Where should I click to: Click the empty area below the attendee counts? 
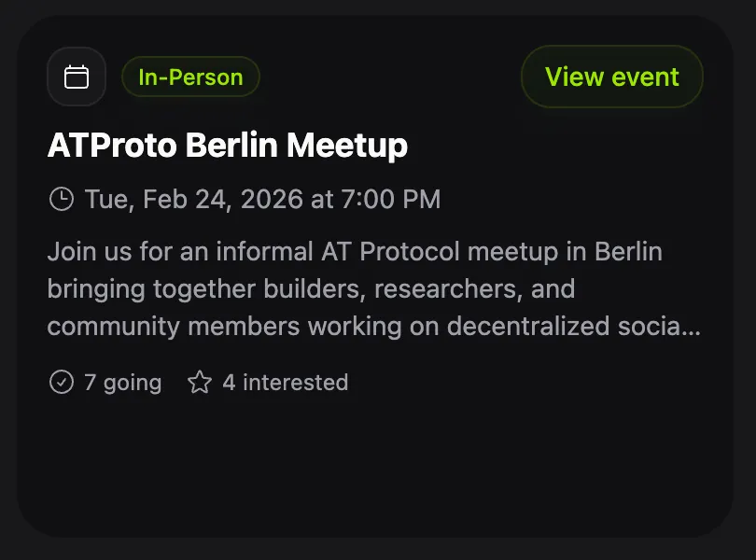click(373, 467)
